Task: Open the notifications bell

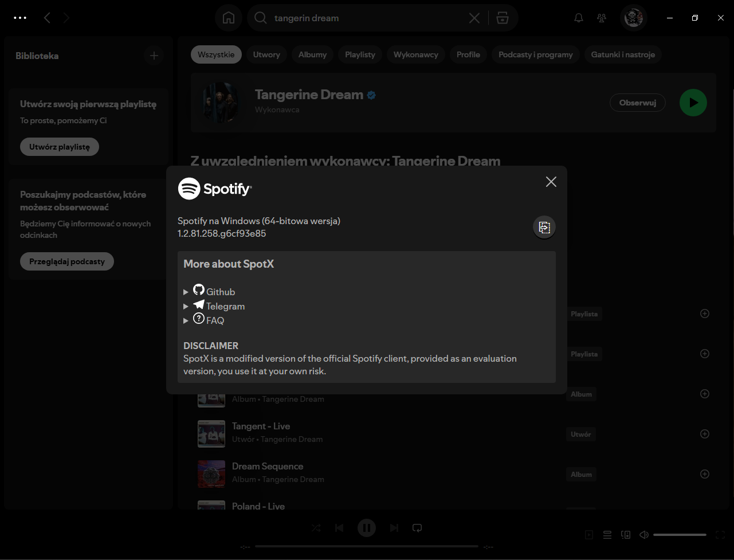Action: (x=579, y=18)
